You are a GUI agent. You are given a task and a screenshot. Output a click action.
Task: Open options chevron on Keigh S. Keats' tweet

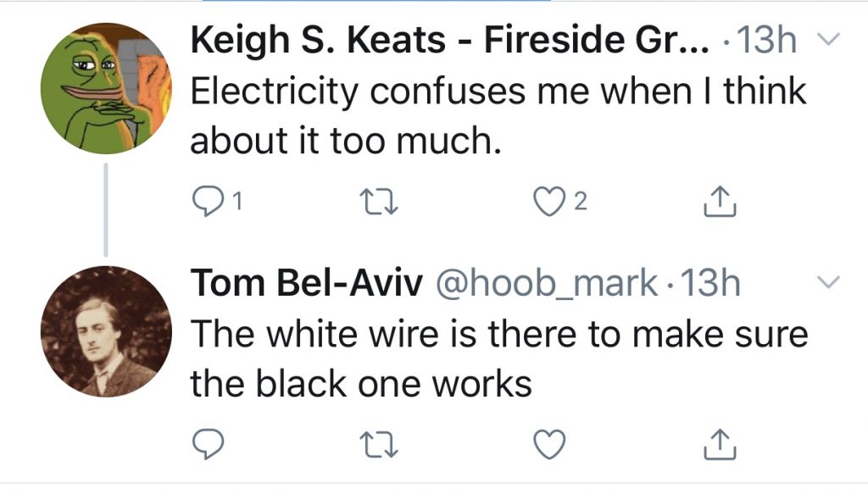[829, 39]
